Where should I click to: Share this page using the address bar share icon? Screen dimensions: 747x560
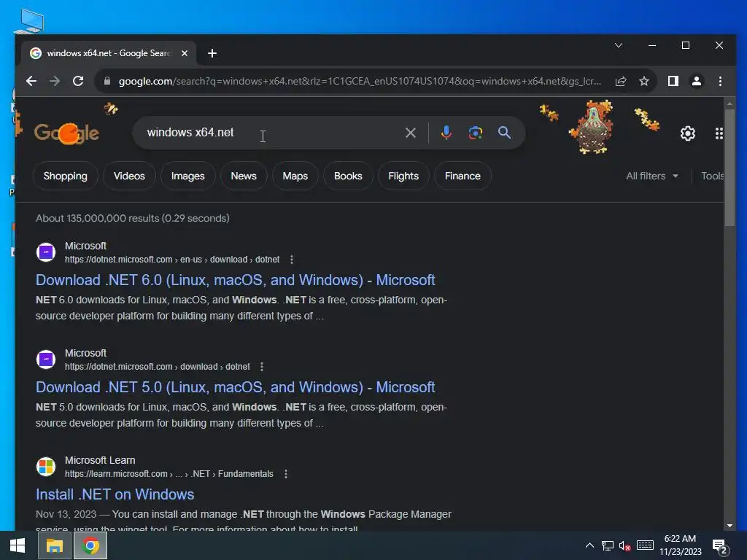pos(621,82)
